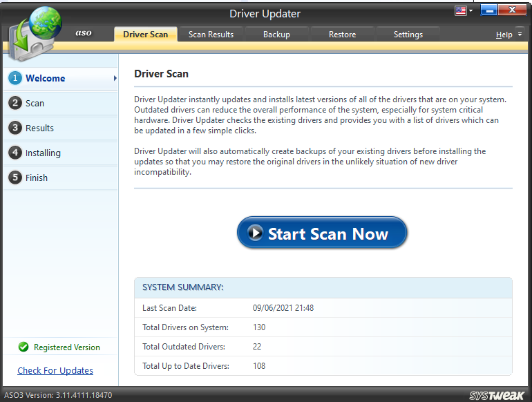532x402 pixels.
Task: Click the Driver Scan page heading
Action: tap(161, 74)
